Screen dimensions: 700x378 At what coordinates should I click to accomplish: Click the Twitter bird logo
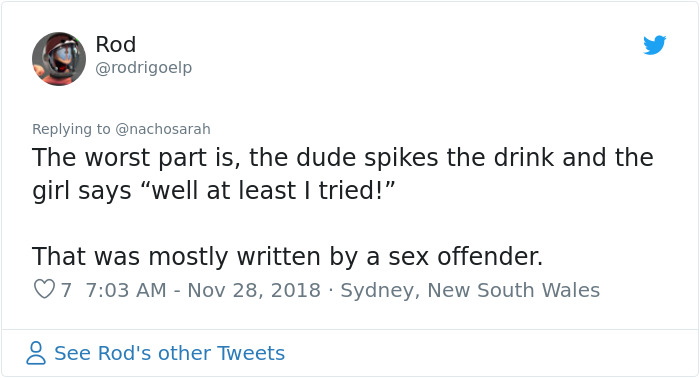coord(654,45)
